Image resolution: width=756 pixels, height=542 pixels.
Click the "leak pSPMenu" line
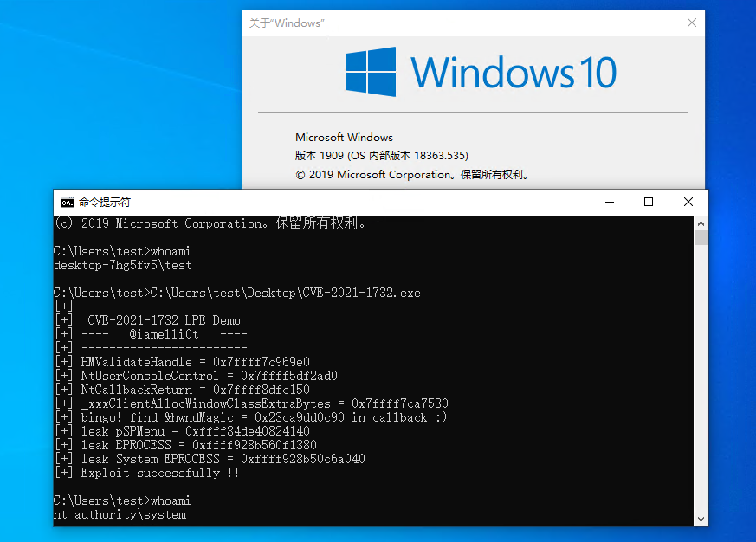click(182, 431)
